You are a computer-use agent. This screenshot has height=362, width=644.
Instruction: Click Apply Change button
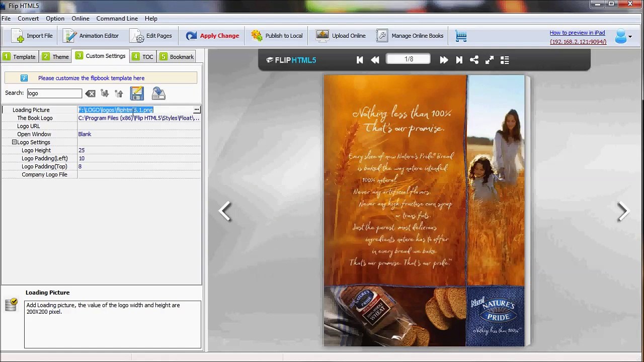212,36
